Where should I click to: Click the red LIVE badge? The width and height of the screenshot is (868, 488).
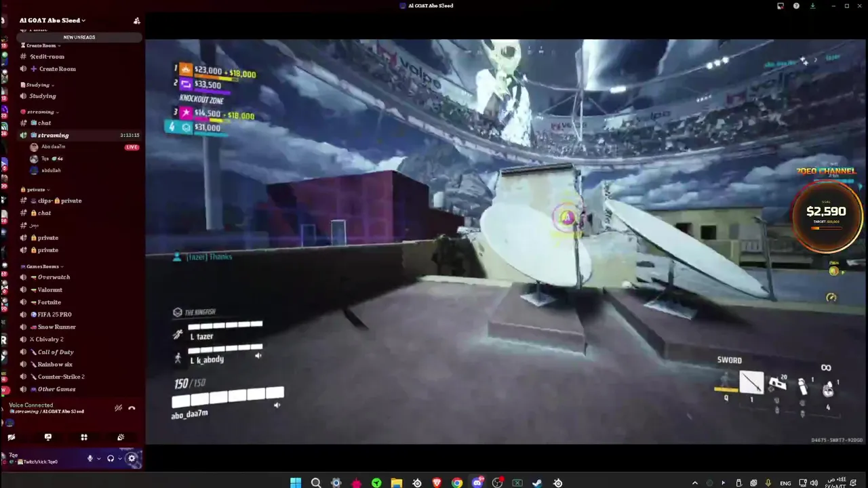(x=132, y=147)
